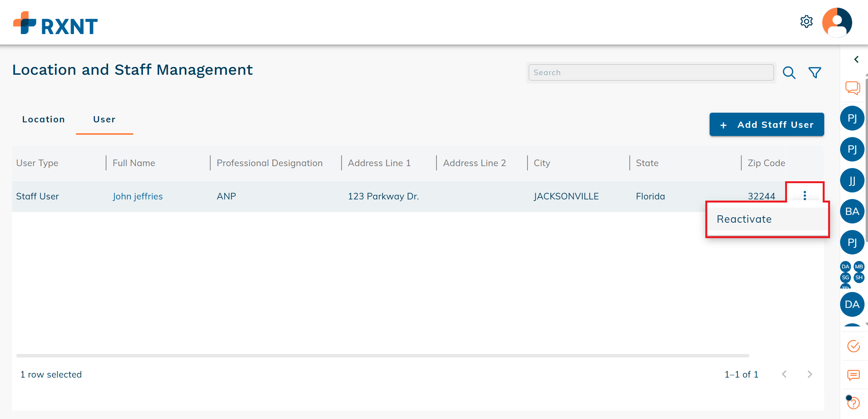Select Reactivate from the row menu
This screenshot has height=419, width=868.
click(x=744, y=219)
